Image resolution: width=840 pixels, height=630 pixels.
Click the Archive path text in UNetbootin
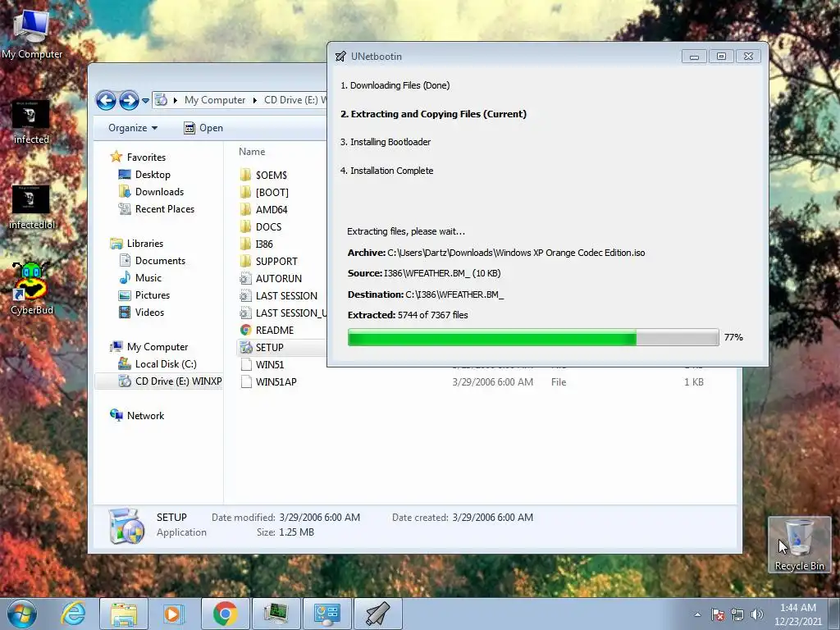click(x=516, y=253)
